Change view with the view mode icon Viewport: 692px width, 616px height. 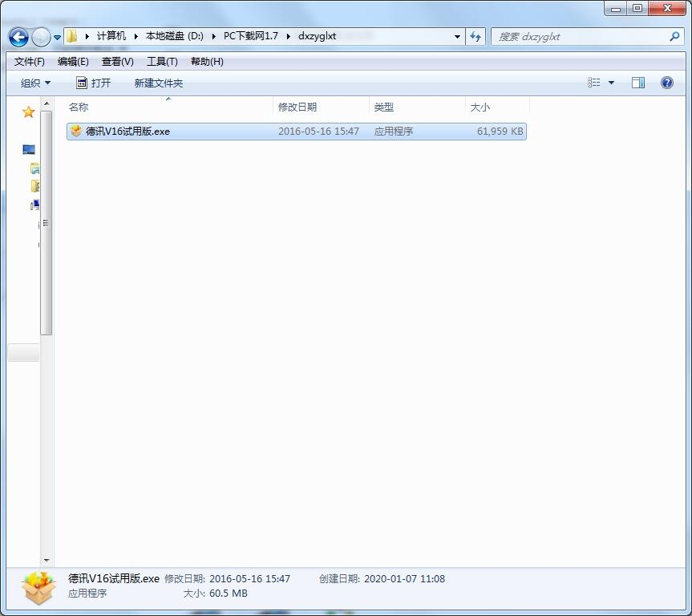coord(593,83)
